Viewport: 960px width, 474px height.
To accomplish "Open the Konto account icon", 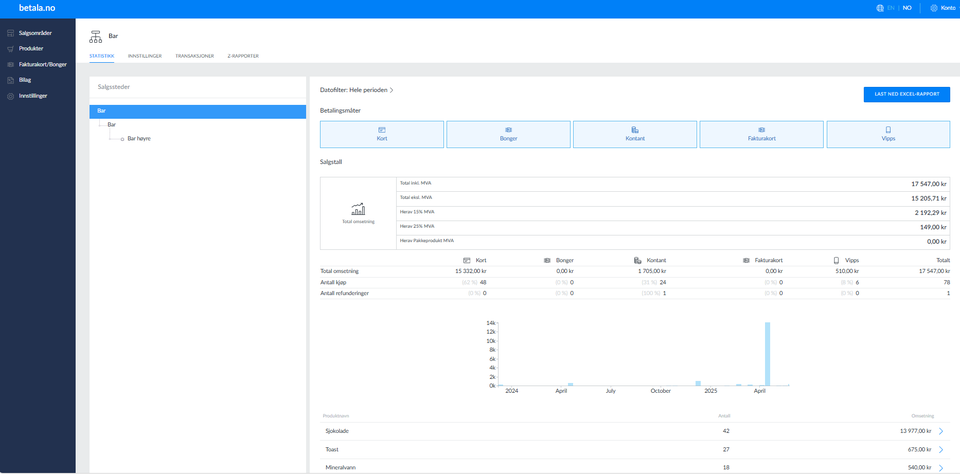I will pyautogui.click(x=934, y=8).
